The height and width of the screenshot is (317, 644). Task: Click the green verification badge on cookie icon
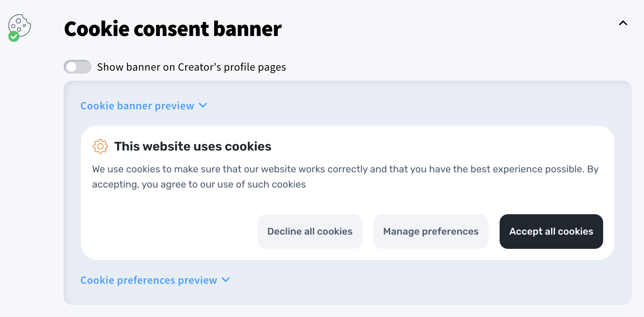pos(14,36)
